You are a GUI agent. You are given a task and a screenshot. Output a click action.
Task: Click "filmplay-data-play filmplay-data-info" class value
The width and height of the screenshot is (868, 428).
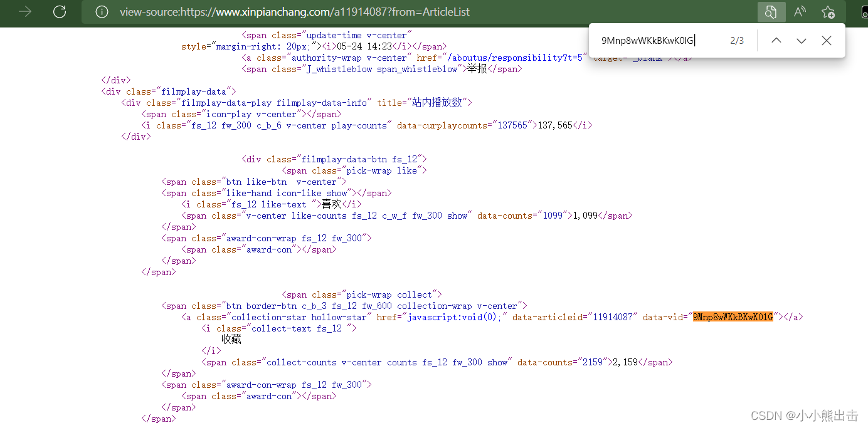click(274, 103)
